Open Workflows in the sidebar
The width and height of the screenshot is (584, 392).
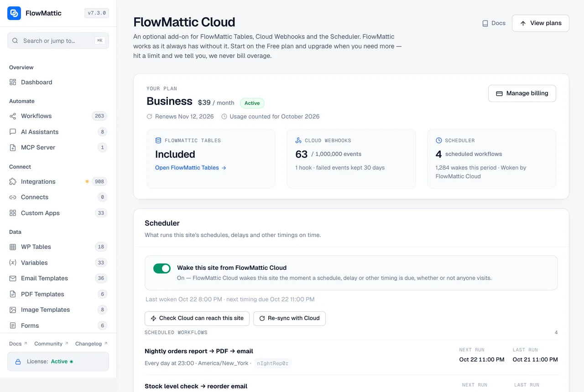click(58, 116)
